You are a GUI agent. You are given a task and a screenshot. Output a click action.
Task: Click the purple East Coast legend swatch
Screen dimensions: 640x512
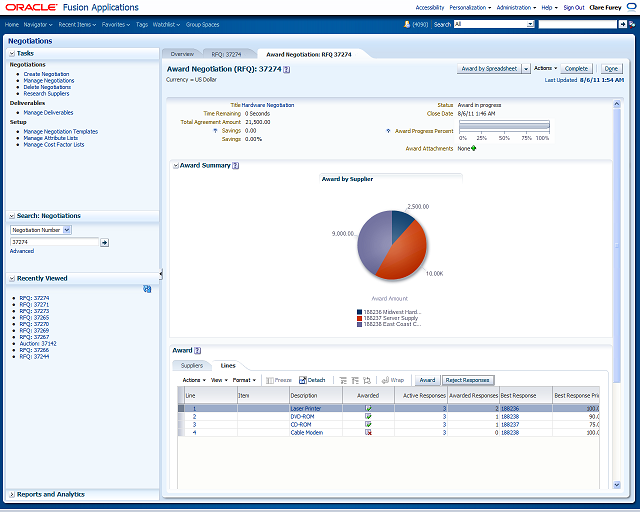pos(359,324)
